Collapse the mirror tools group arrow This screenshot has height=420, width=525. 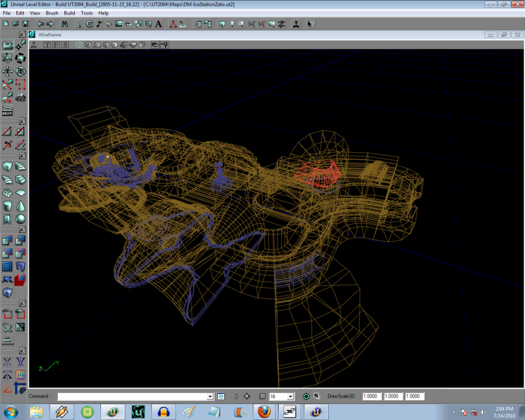[22, 350]
